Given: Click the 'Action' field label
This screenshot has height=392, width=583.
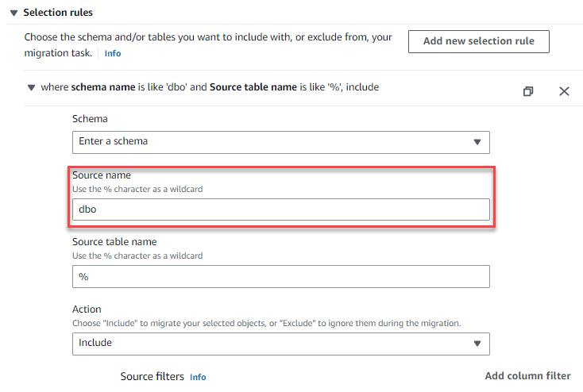Looking at the screenshot, I should (x=87, y=309).
